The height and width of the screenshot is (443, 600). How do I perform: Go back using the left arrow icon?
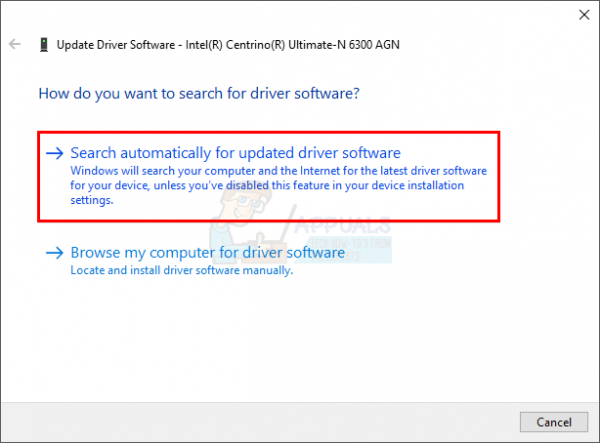point(15,44)
